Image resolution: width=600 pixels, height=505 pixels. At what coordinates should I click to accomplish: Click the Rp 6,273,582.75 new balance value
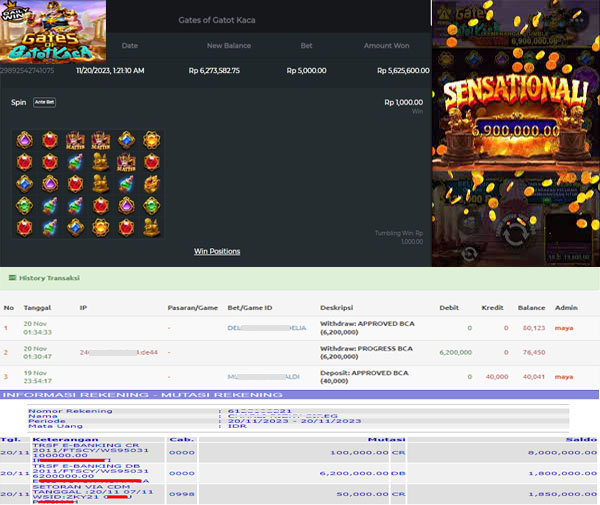click(214, 70)
